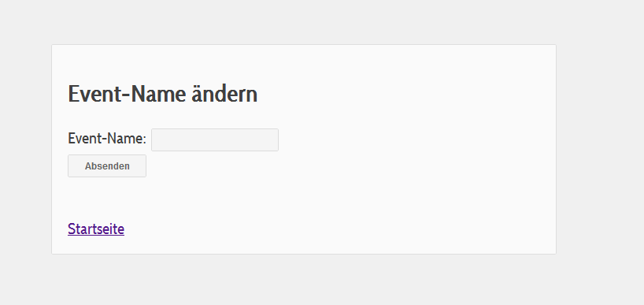Select the form label left of the textbox
This screenshot has width=644, height=305.
[x=107, y=139]
